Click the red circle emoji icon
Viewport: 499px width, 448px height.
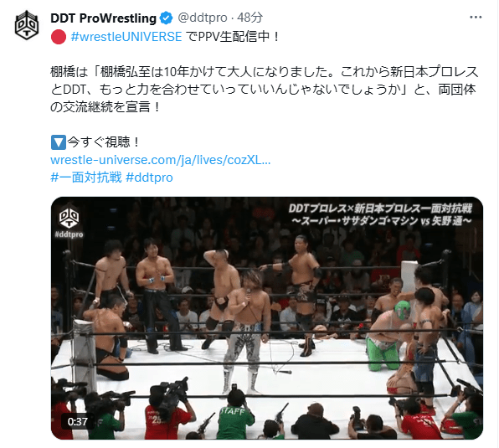[59, 37]
